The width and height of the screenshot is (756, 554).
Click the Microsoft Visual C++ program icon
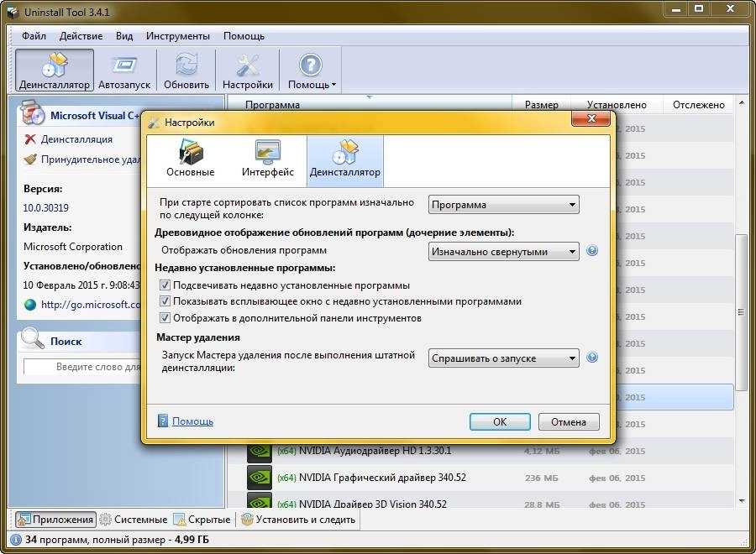pos(33,112)
